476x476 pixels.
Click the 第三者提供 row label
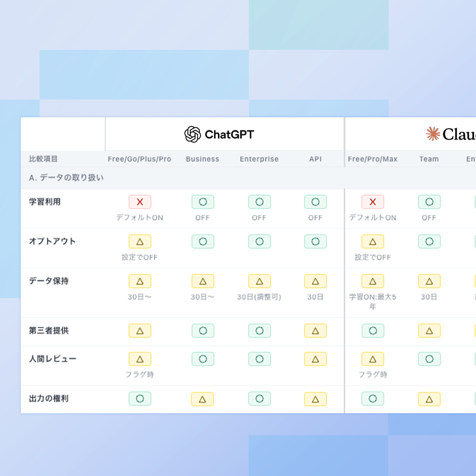point(49,331)
